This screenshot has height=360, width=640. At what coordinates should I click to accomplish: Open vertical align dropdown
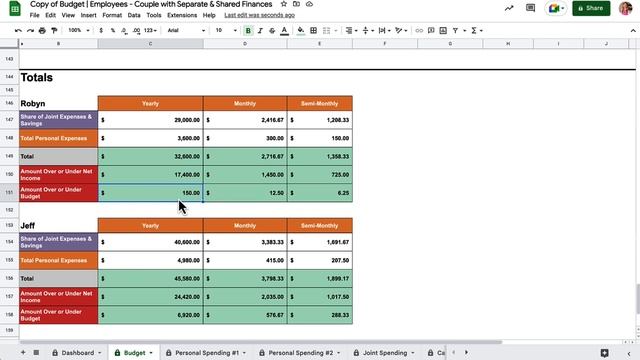(367, 31)
